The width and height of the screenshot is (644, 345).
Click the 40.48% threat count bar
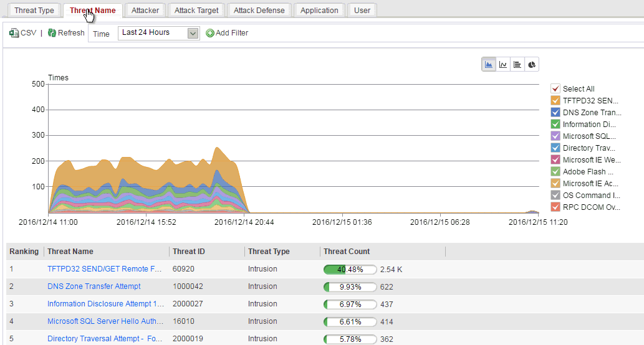tap(350, 270)
